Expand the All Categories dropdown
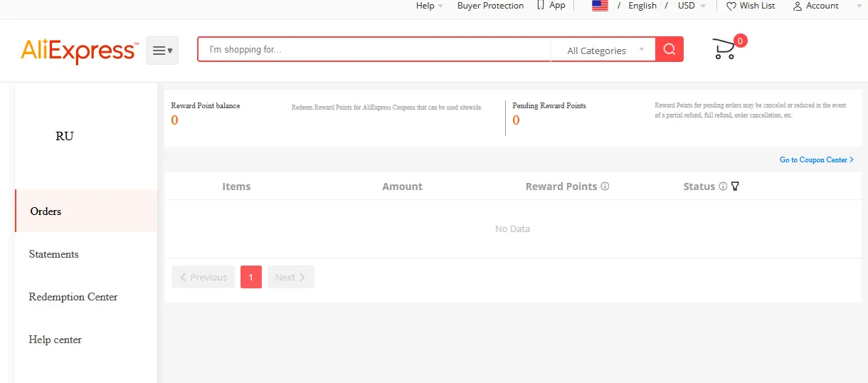This screenshot has width=868, height=383. (603, 50)
